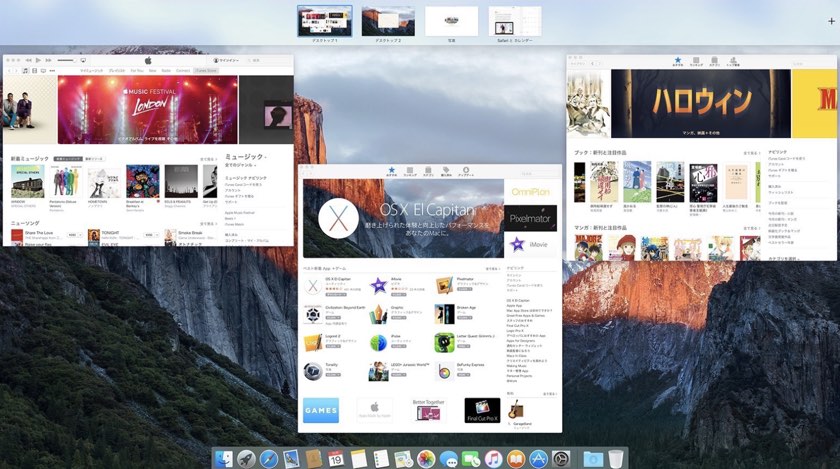The height and width of the screenshot is (469, 840).
Task: Select the iTunes Store tab
Action: click(x=206, y=71)
